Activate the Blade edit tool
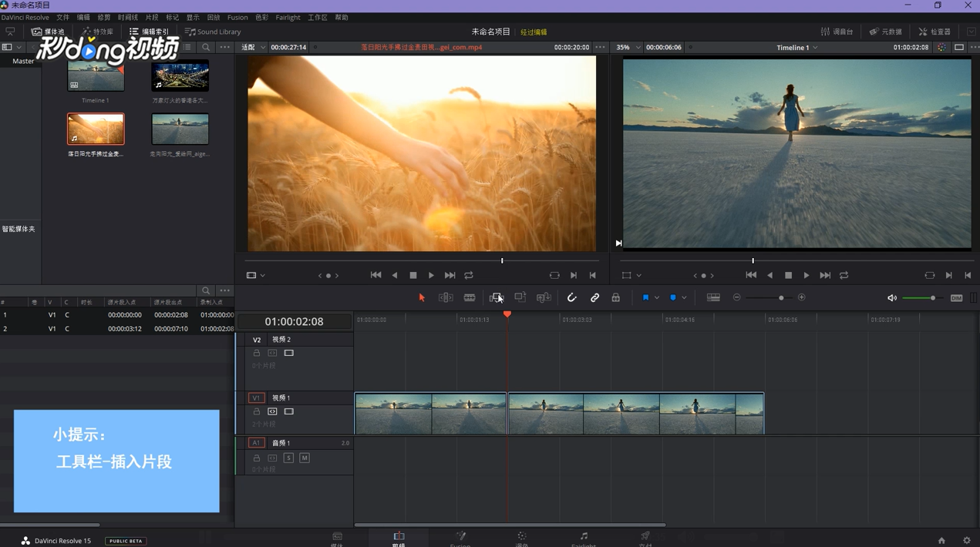This screenshot has width=980, height=547. point(470,297)
